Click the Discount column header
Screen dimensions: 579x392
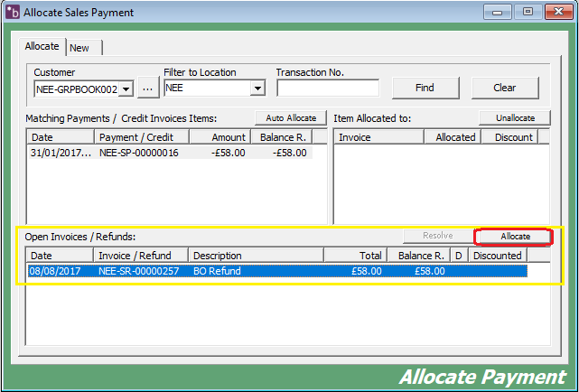[x=510, y=137]
